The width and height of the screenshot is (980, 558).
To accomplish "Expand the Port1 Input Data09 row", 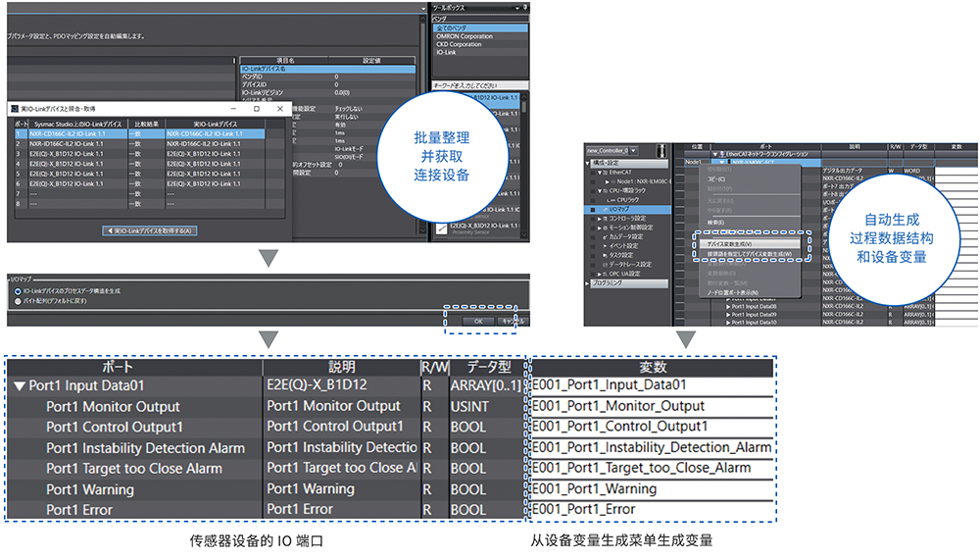I will (x=728, y=314).
